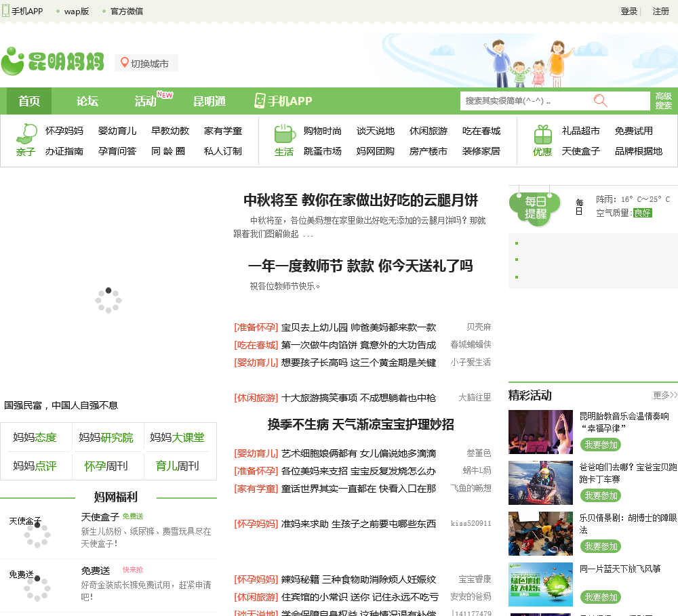
Task: Open the 跳蚤市场 link
Action: [323, 151]
